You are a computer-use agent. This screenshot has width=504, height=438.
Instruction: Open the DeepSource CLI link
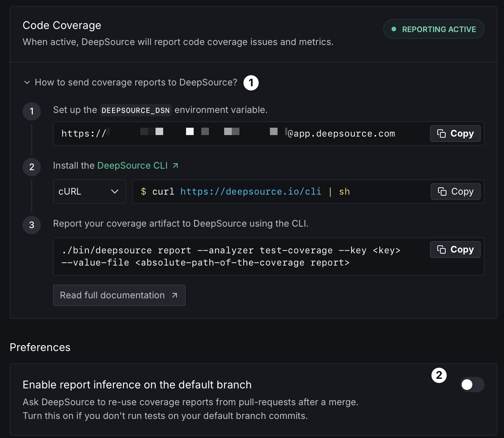(x=132, y=166)
